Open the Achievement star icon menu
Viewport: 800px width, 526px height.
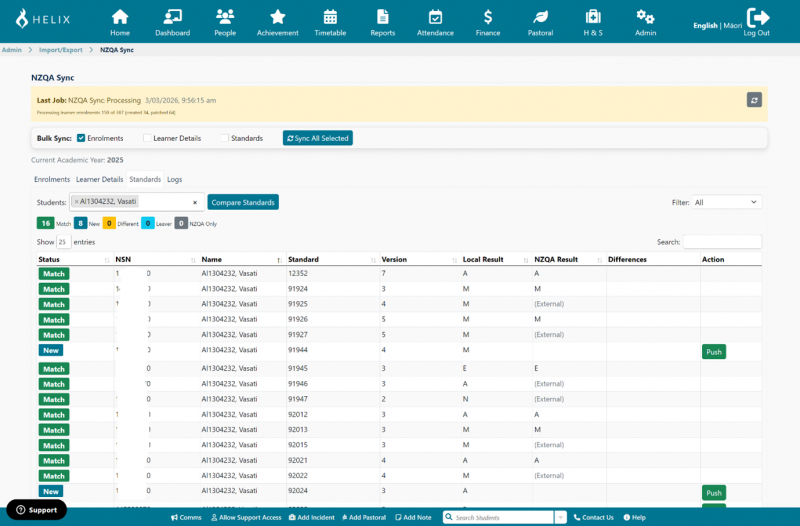278,21
